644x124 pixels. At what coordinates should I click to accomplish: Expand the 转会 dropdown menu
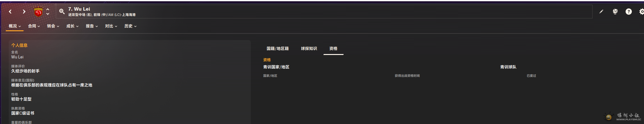pos(53,26)
